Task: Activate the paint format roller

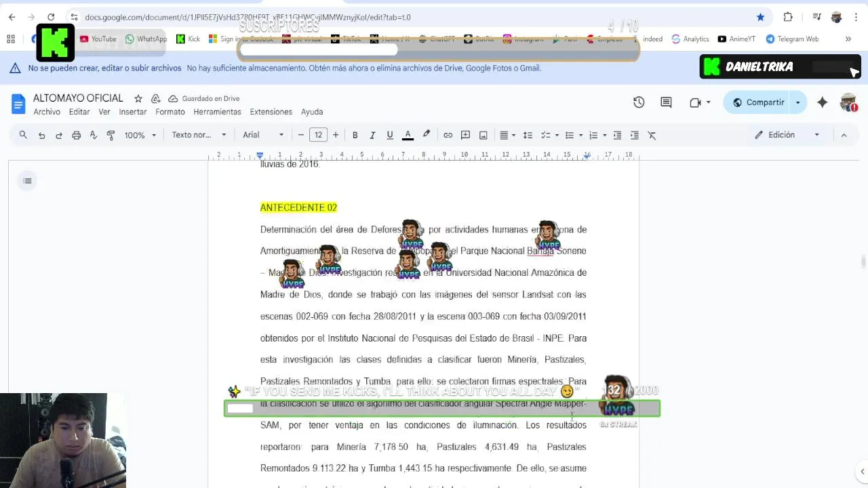Action: [x=111, y=135]
